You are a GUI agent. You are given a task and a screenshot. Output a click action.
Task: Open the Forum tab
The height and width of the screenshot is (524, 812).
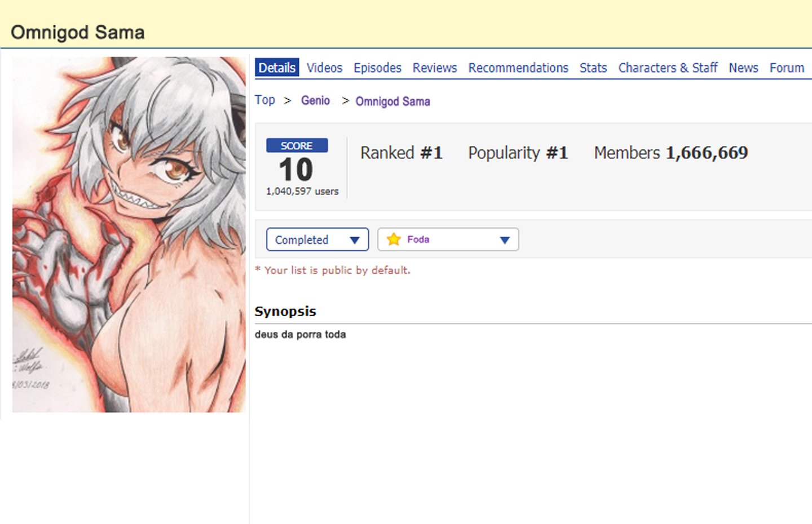point(787,68)
